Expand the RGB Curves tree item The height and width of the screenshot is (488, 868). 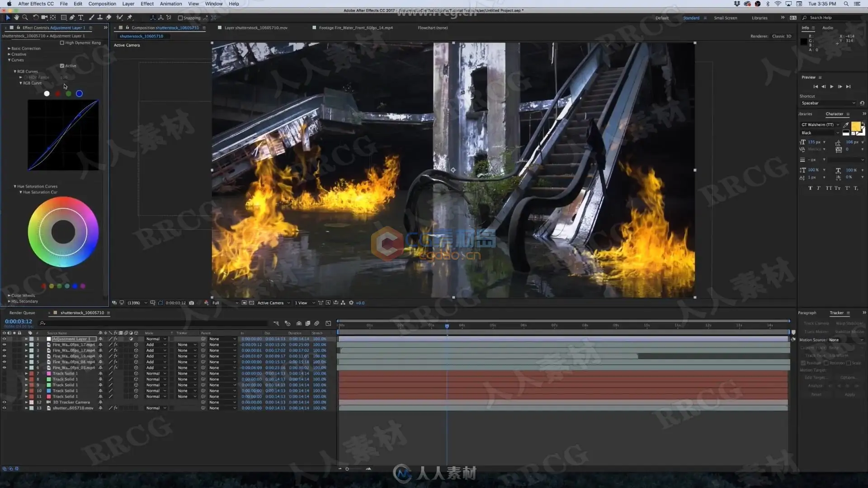point(14,71)
